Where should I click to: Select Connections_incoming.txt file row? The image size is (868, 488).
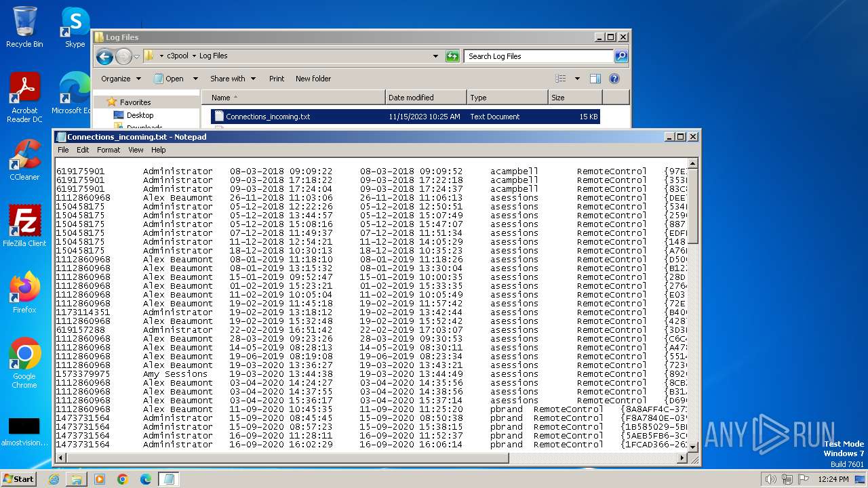(x=405, y=117)
